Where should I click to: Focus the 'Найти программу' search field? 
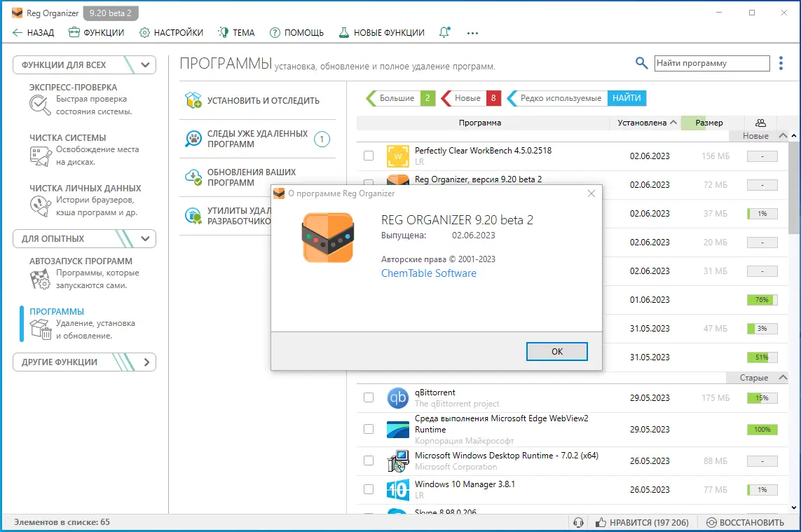point(712,63)
